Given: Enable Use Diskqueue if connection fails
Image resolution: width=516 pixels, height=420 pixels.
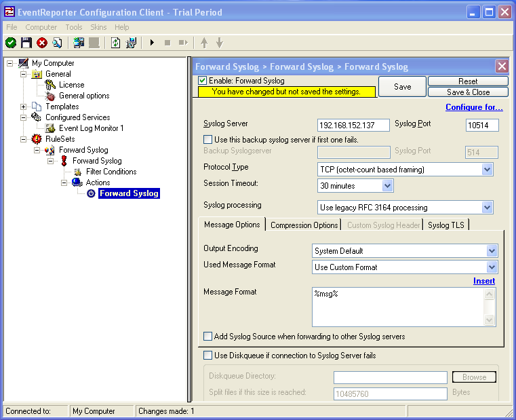Looking at the screenshot, I should pyautogui.click(x=207, y=355).
